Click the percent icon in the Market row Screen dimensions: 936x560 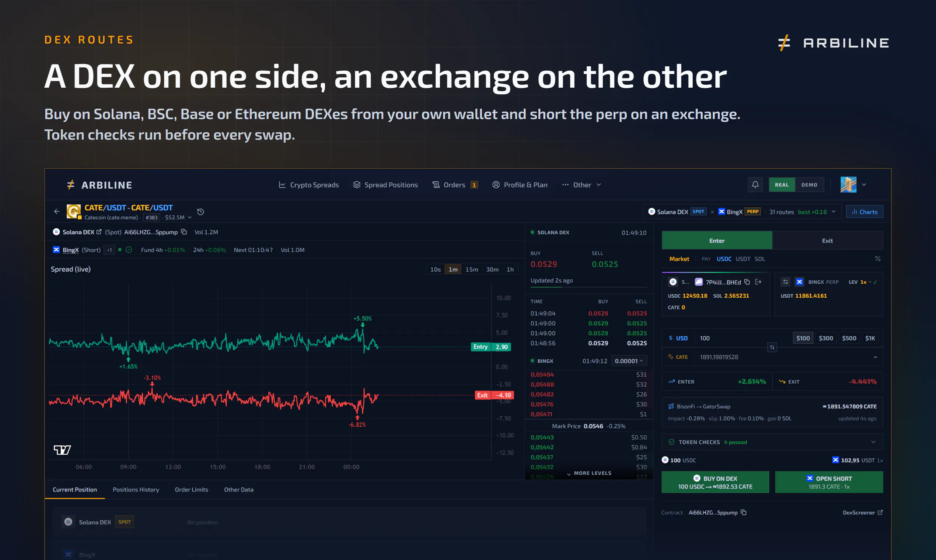877,259
